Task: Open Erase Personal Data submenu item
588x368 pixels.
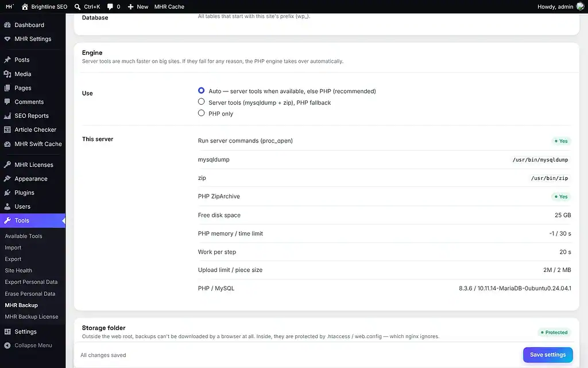Action: [30, 294]
